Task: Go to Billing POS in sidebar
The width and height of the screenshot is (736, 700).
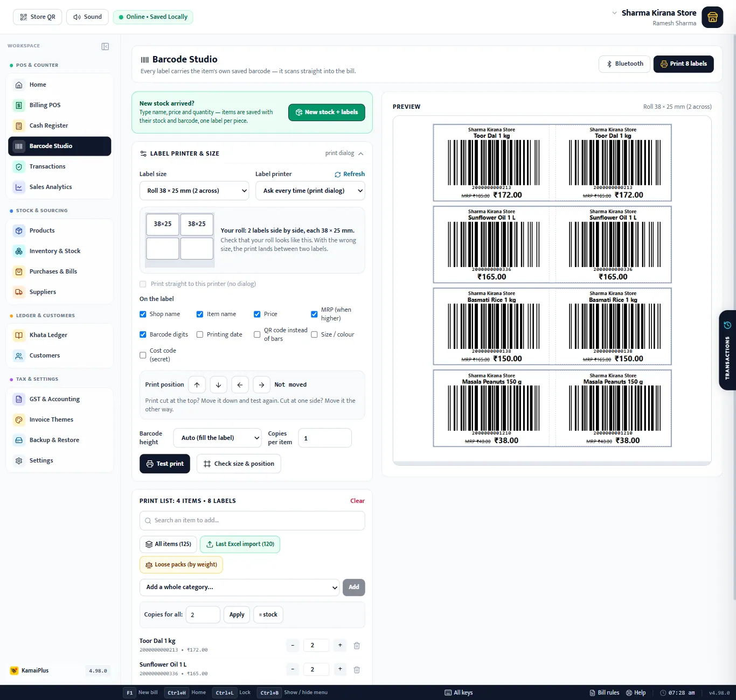Action: [x=60, y=105]
